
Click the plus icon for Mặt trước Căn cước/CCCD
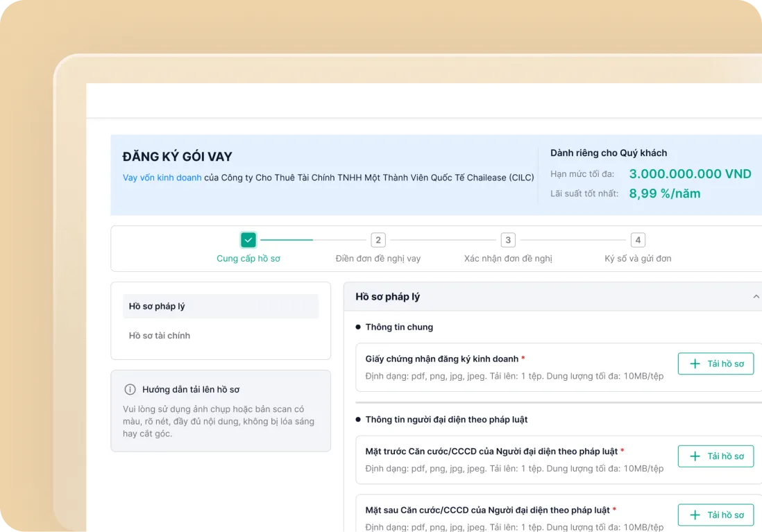[x=695, y=456]
